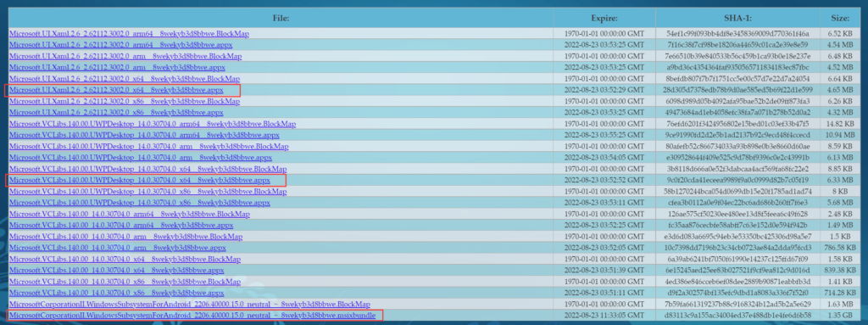Screen dimensions: 868x325
Task: Open VCLibs.140.00.UWPDesktop arm64 appx link
Action: pos(144,135)
